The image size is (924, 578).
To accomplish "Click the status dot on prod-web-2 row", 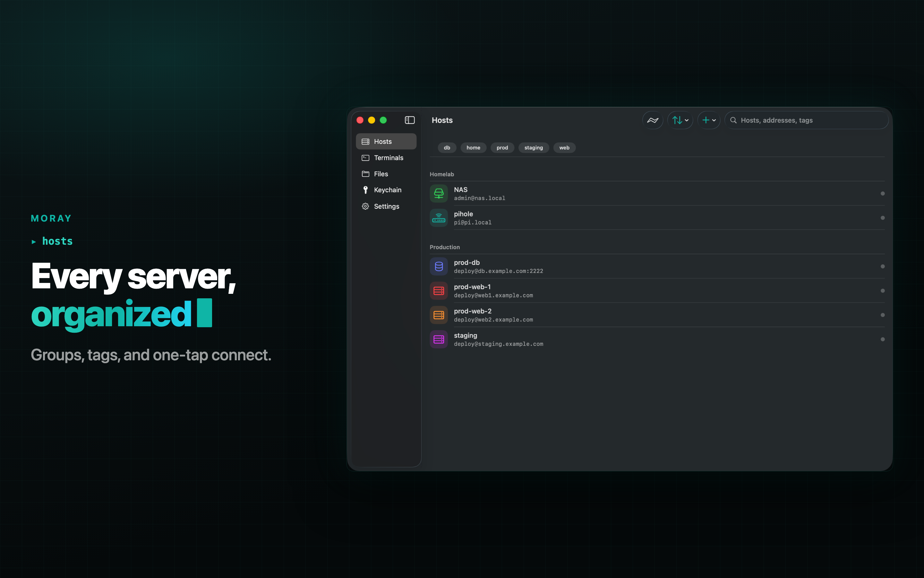I will pyautogui.click(x=882, y=315).
